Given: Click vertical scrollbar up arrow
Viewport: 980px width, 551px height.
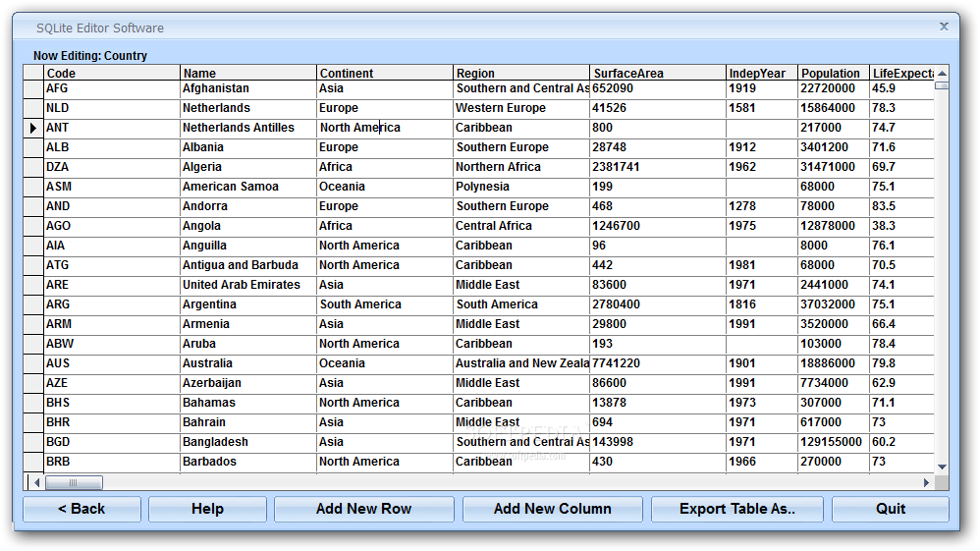Looking at the screenshot, I should point(942,74).
